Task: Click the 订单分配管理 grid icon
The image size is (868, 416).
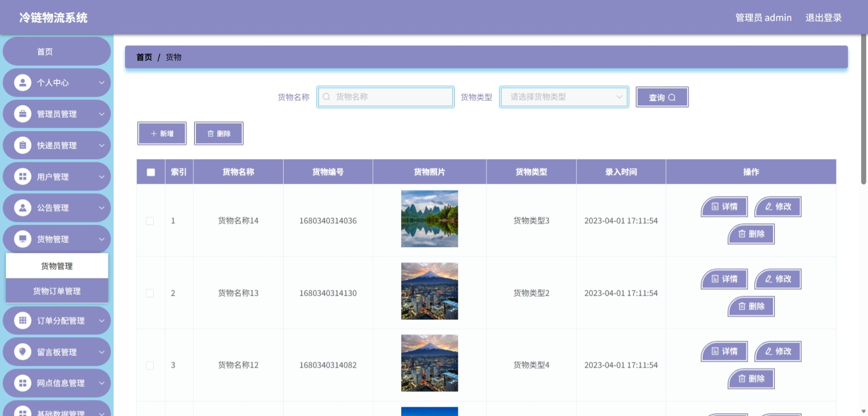Action: tap(23, 320)
